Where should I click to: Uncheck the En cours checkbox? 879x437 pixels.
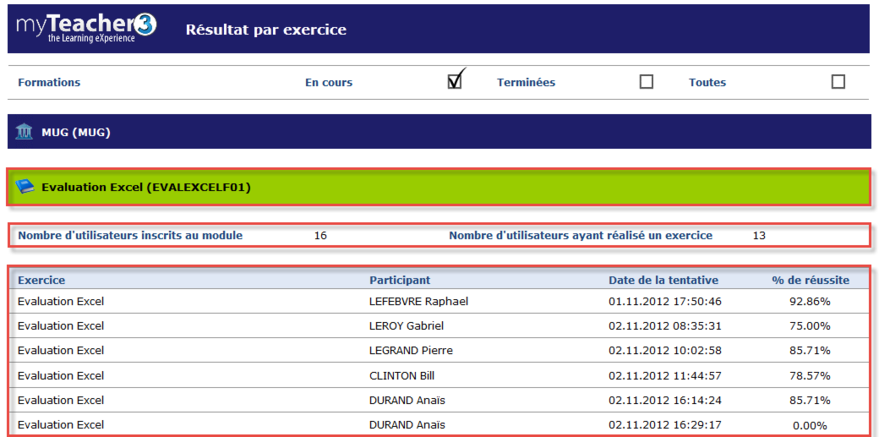point(455,81)
